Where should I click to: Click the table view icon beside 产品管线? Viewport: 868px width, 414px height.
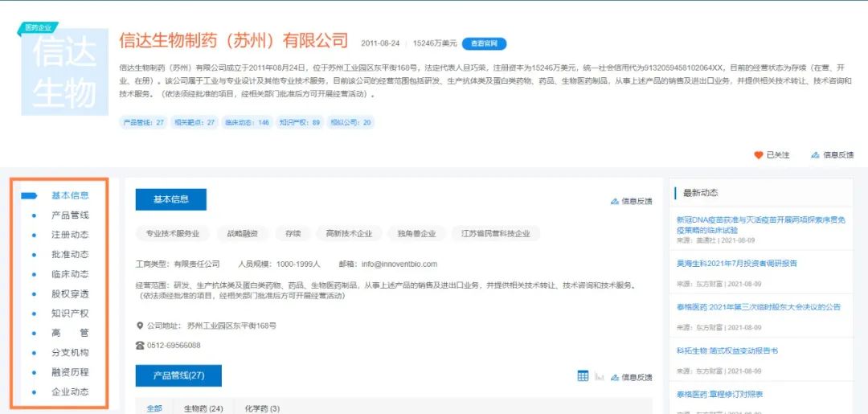pyautogui.click(x=583, y=376)
